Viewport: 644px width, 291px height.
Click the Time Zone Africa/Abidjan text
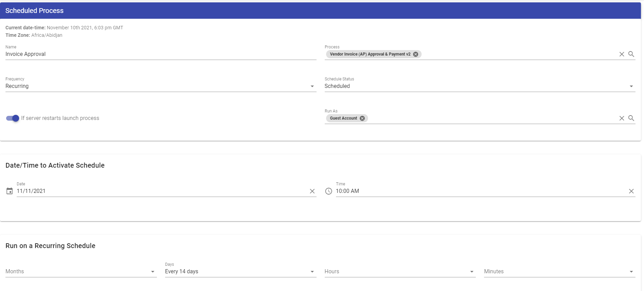[34, 35]
